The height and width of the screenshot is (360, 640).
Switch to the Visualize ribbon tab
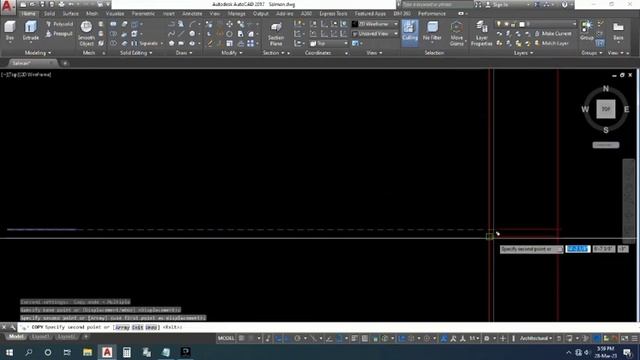115,13
